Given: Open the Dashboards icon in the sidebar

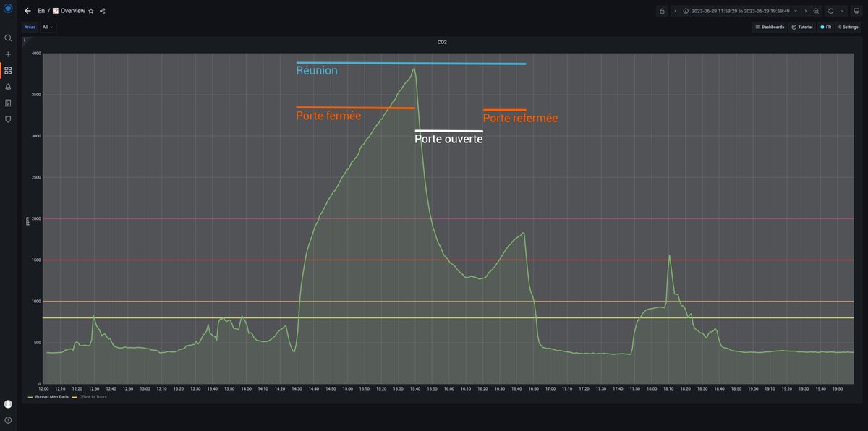Looking at the screenshot, I should 7,70.
